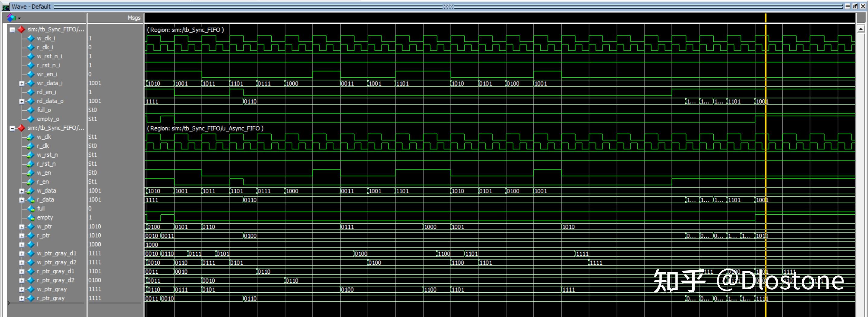
Task: Collapse the second sim:/tb_Sync_FIFO group
Action: pos(12,128)
